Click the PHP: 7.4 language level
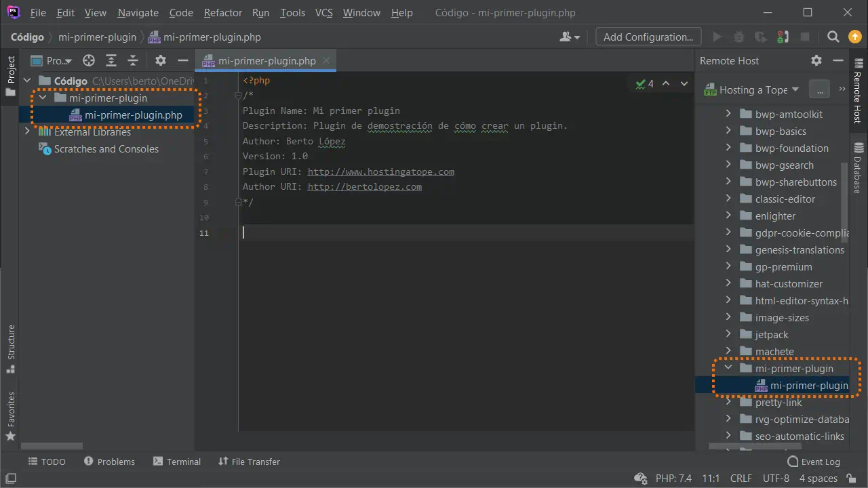This screenshot has height=488, width=868. 673,478
